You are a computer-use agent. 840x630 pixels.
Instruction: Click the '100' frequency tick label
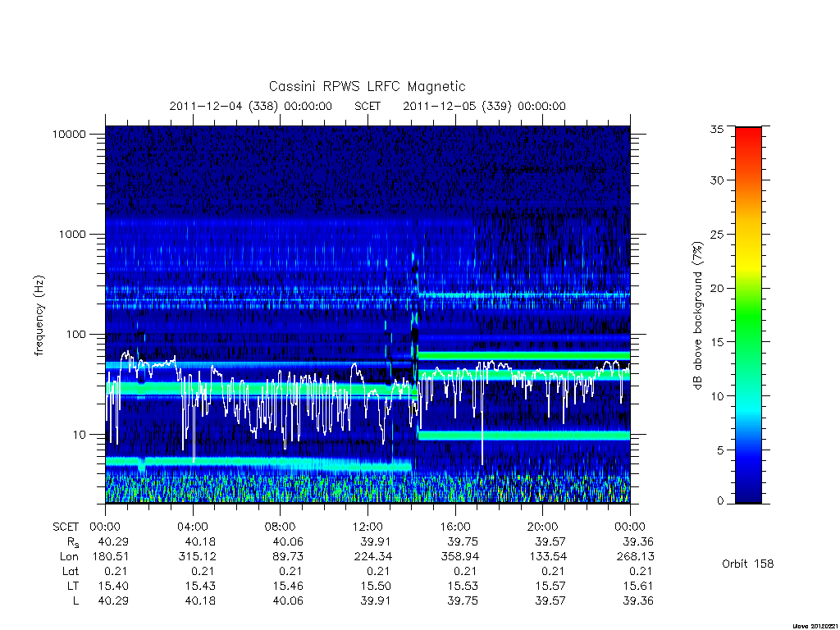tap(75, 335)
